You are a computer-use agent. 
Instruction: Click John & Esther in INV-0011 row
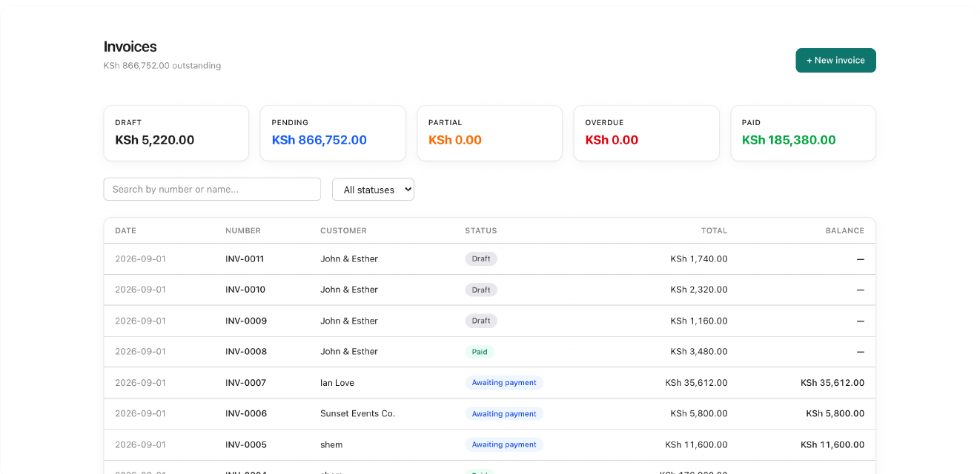tap(349, 259)
